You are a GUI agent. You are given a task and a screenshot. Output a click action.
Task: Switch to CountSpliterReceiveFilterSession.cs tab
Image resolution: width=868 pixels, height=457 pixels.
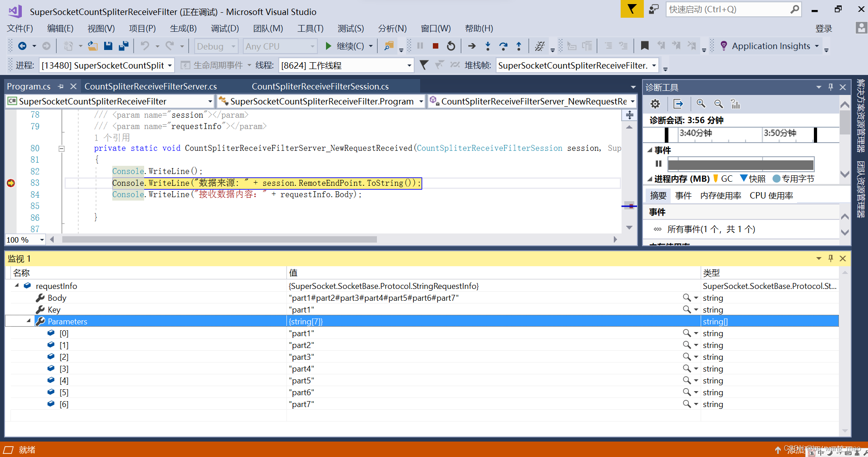click(321, 86)
